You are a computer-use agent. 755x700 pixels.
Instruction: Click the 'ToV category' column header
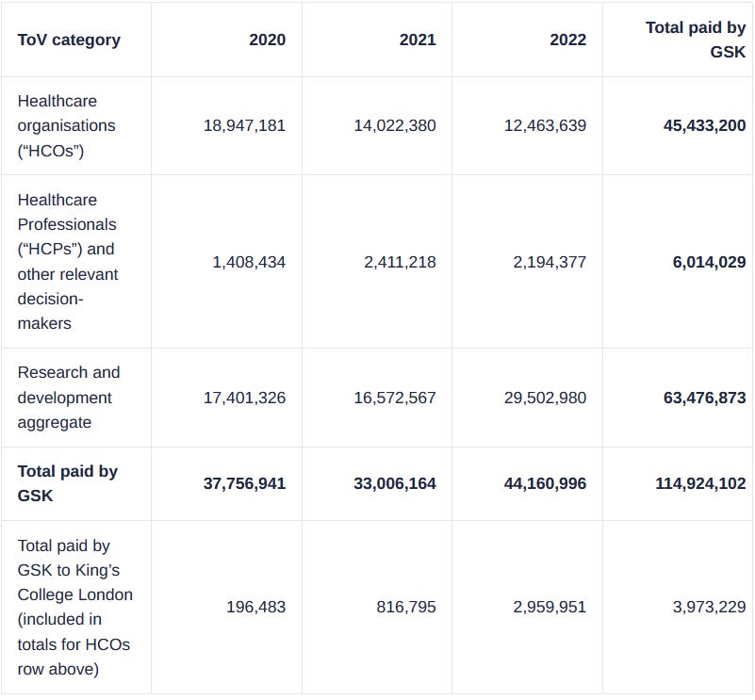[69, 40]
